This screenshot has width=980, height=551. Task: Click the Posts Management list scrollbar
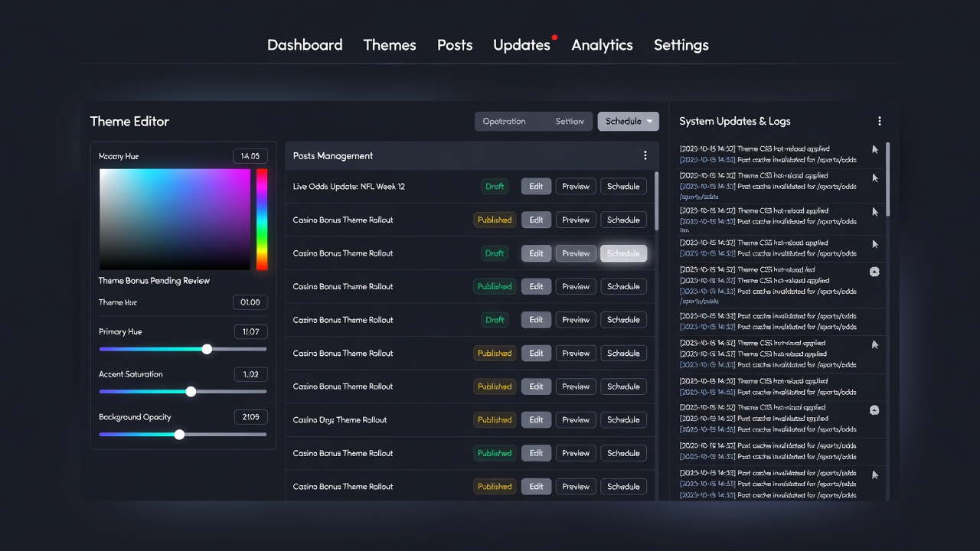pyautogui.click(x=656, y=201)
